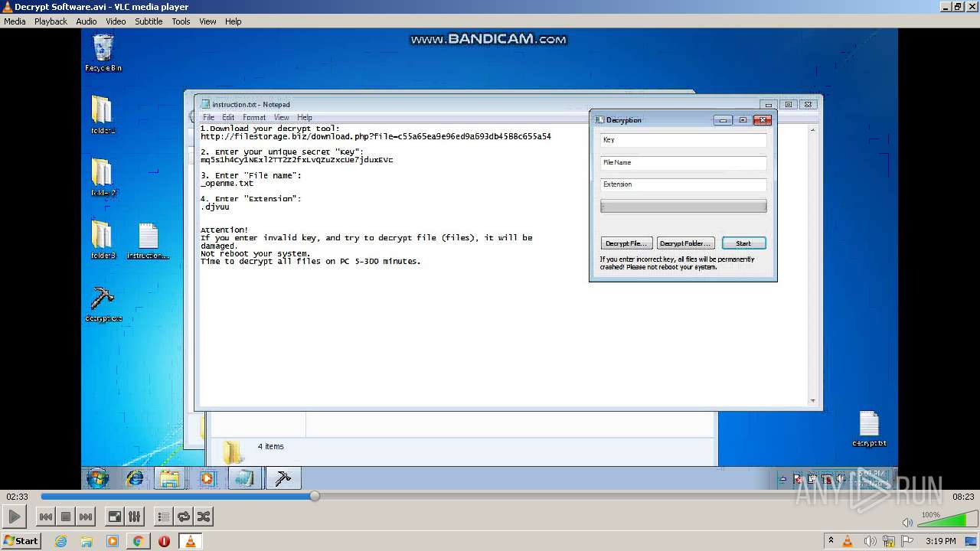Mute audio via VLC speaker icon
Image resolution: width=980 pixels, height=551 pixels.
click(x=907, y=523)
